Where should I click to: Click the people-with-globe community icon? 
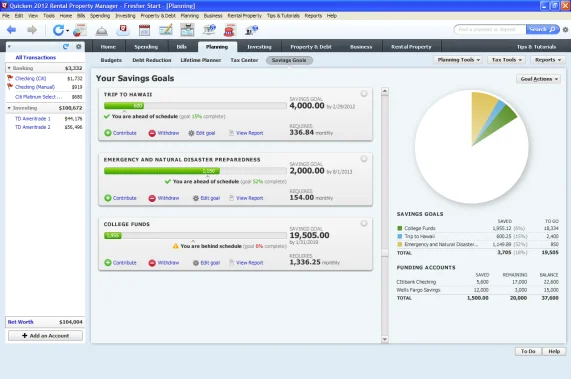click(252, 30)
